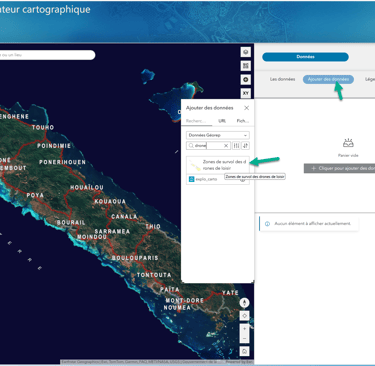Click the KOUAOUA label on the map
The image size is (375, 366).
click(x=110, y=202)
